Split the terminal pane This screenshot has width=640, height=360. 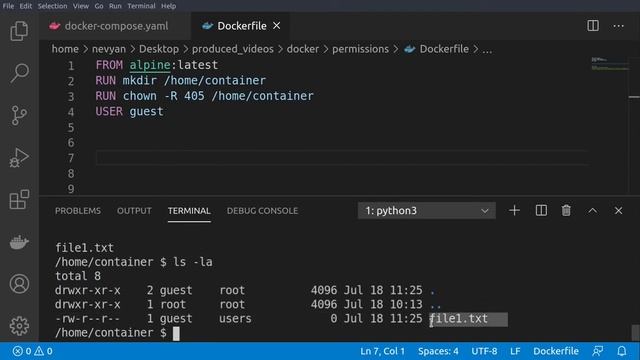coord(541,211)
